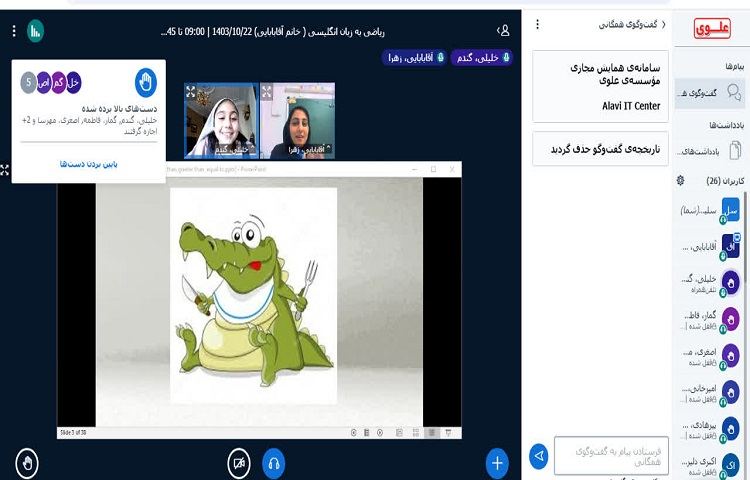Click the blue raised-hand icon in the notification
This screenshot has height=480, width=750.
146,82
